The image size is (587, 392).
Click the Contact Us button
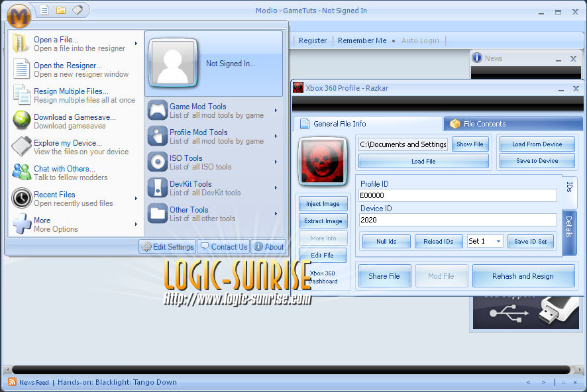click(x=224, y=247)
